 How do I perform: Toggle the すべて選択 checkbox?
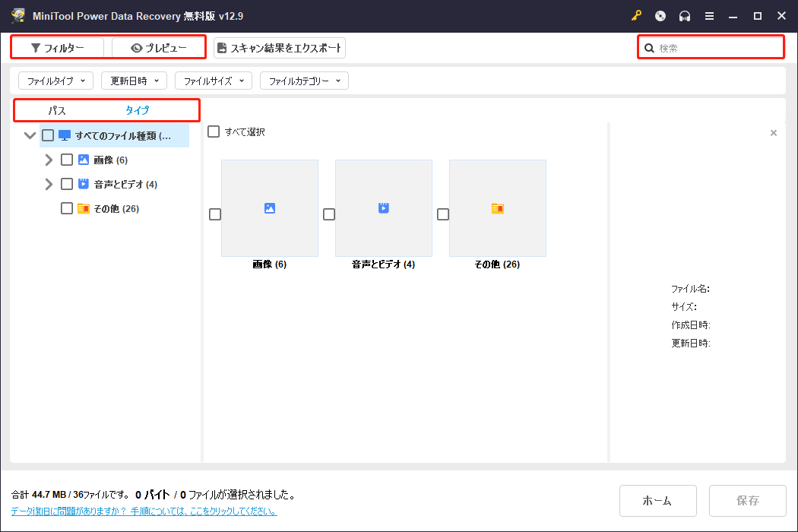click(x=214, y=131)
